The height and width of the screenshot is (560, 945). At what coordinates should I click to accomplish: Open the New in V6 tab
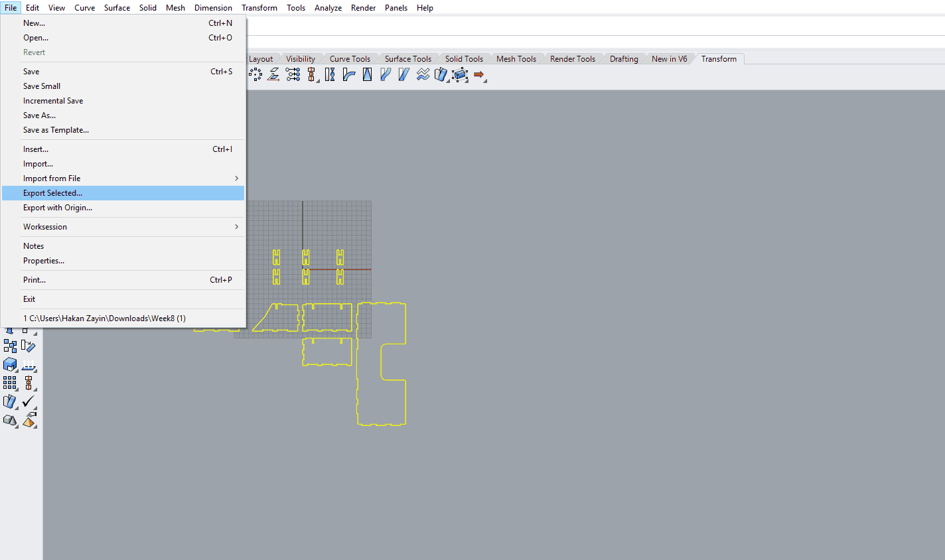click(670, 59)
